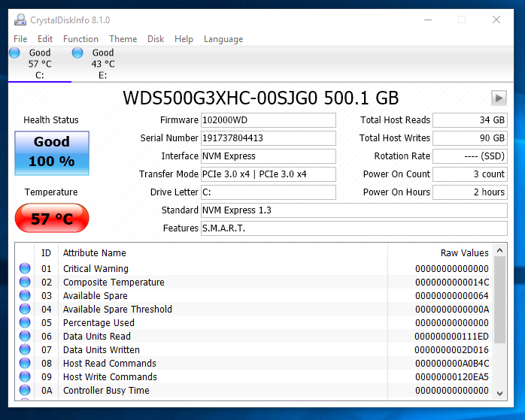Click the Features field S.M.A.R.T.
This screenshot has height=420, width=525.
pyautogui.click(x=354, y=228)
